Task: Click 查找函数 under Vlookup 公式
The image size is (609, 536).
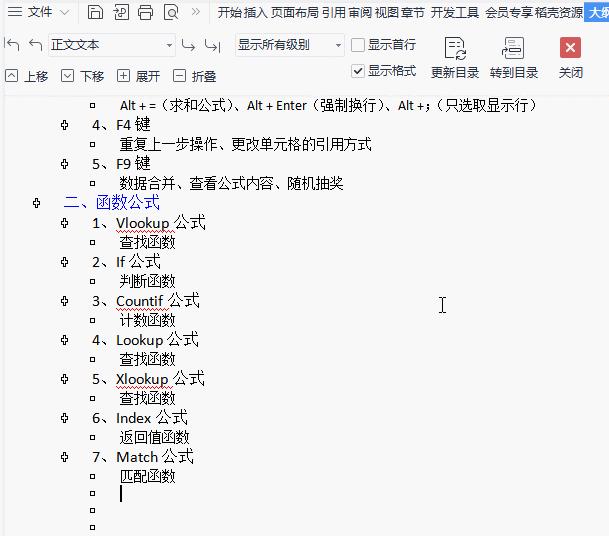Action: pyautogui.click(x=147, y=242)
